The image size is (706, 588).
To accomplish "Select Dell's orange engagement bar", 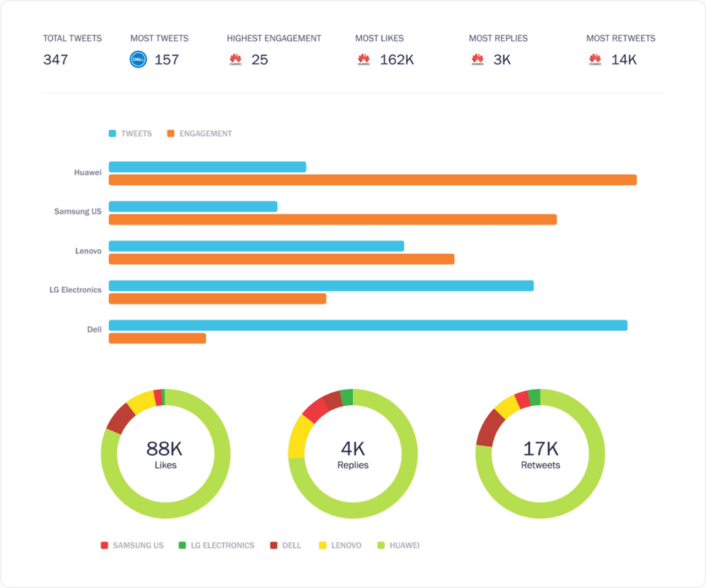I will coord(157,339).
